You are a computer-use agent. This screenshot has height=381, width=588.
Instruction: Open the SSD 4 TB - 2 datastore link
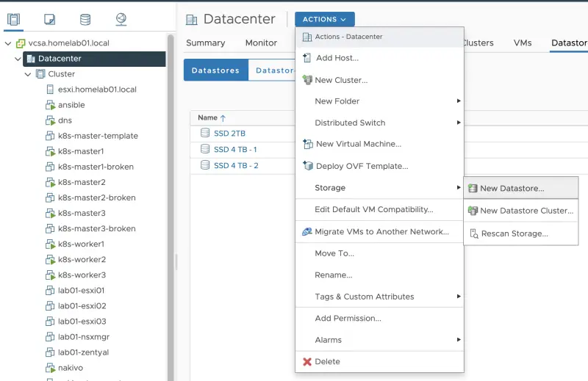pos(236,166)
